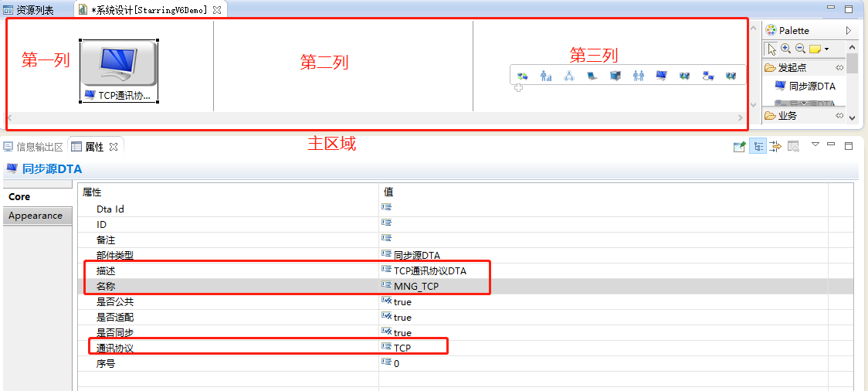Click the blue cube popup icon
The height and width of the screenshot is (391, 868).
(x=615, y=76)
